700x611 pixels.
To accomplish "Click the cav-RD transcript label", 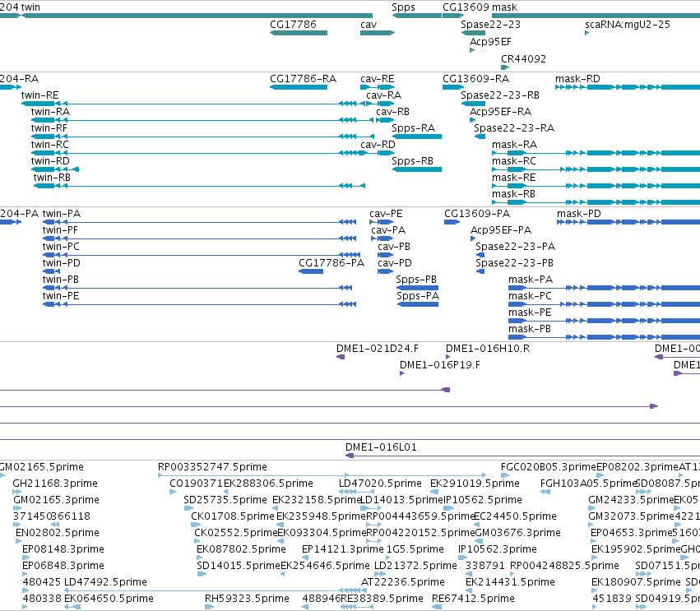I will (x=378, y=145).
